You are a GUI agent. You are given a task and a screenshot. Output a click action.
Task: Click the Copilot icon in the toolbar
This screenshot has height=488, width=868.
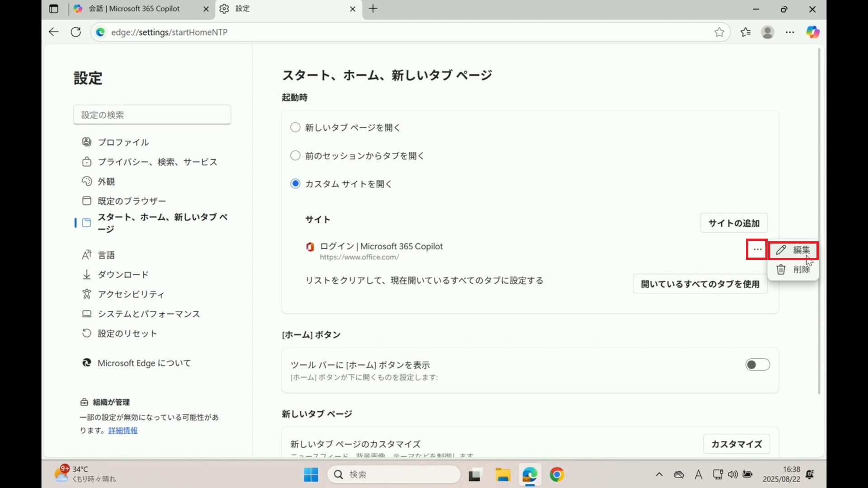pos(812,32)
